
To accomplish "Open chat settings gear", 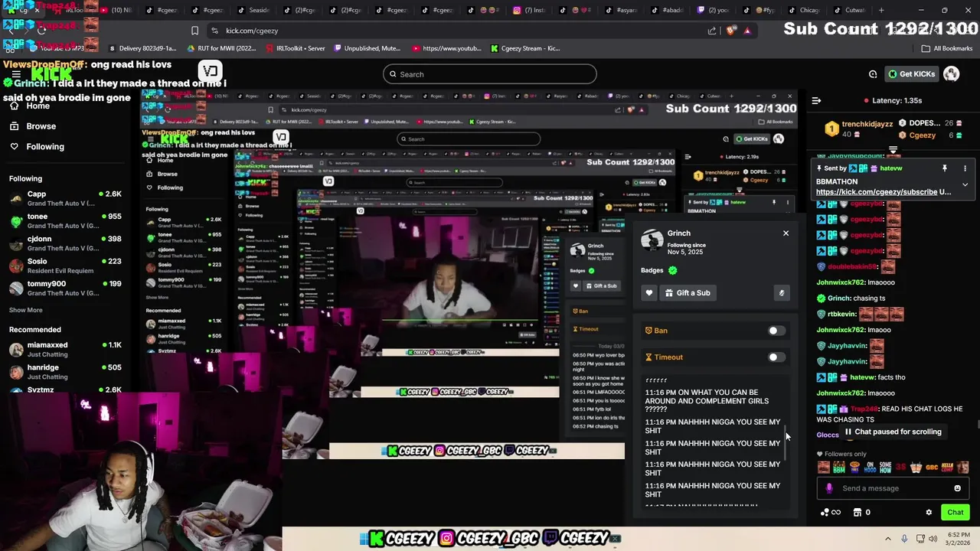I will pyautogui.click(x=929, y=512).
